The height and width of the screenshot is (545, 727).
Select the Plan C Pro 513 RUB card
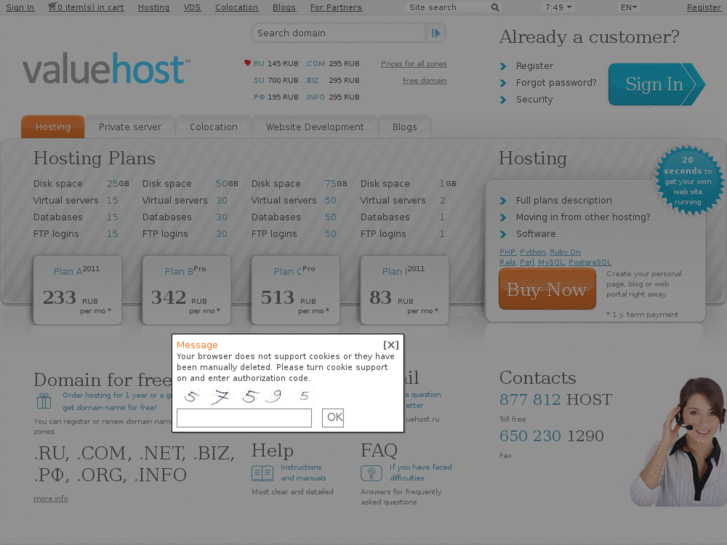pyautogui.click(x=295, y=290)
